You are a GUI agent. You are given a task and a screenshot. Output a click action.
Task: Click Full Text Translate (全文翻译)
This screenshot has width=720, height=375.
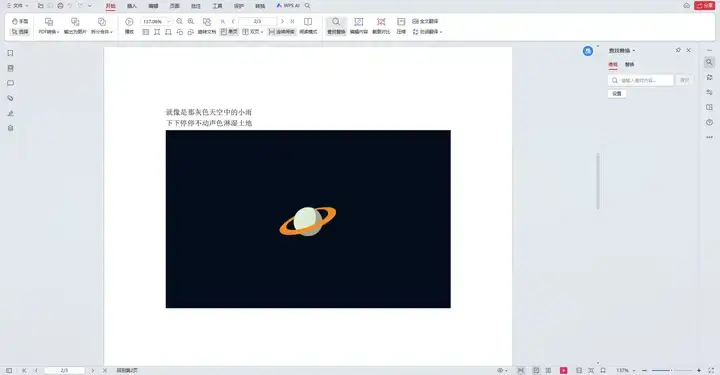(x=425, y=21)
